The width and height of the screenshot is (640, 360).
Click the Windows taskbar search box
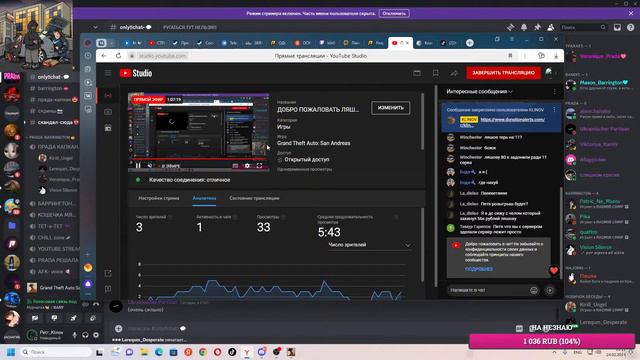pos(56,352)
